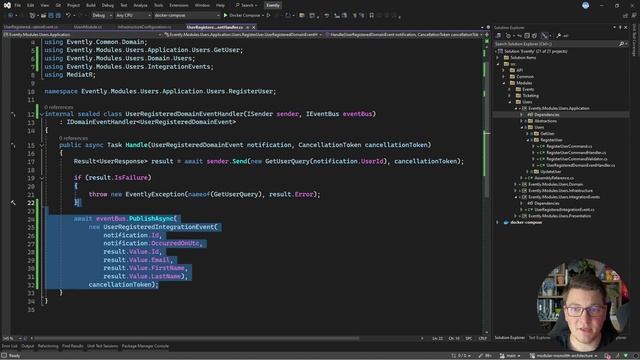Click Start Without Debugging outline play icon
The image size is (640, 360).
point(269,16)
